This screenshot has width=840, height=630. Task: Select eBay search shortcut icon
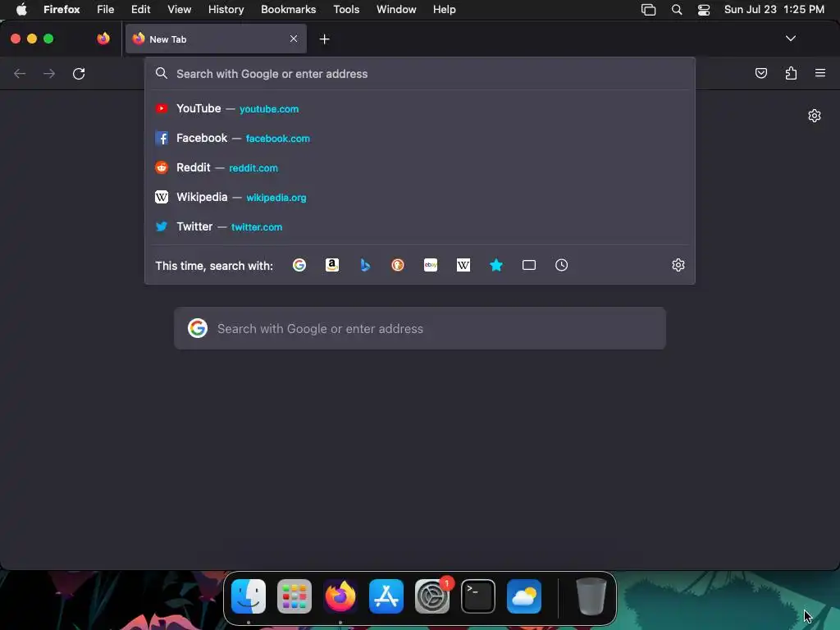point(431,265)
